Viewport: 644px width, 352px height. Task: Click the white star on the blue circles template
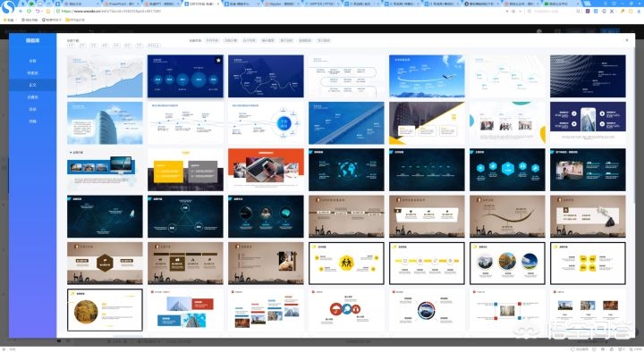point(218,61)
